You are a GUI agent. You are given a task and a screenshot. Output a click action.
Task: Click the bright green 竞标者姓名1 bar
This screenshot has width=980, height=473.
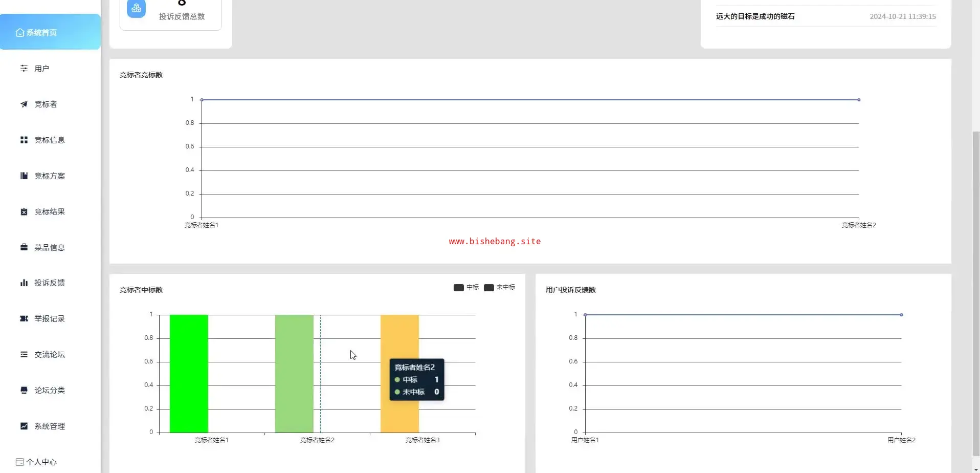[189, 374]
